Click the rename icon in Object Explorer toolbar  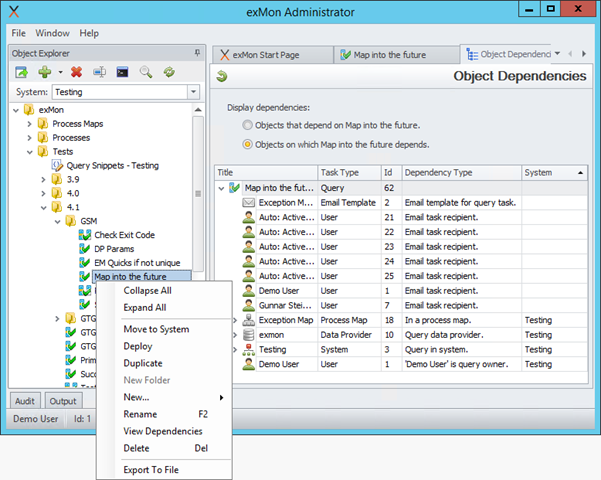[x=99, y=72]
